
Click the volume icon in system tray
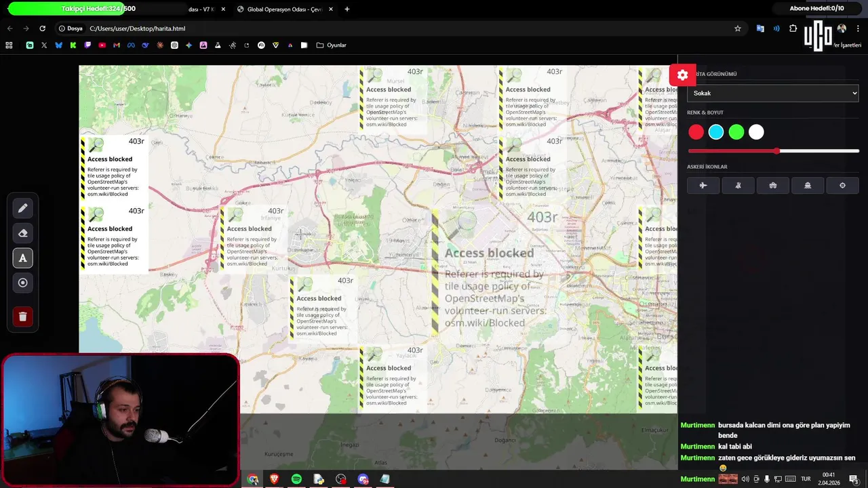(x=745, y=479)
